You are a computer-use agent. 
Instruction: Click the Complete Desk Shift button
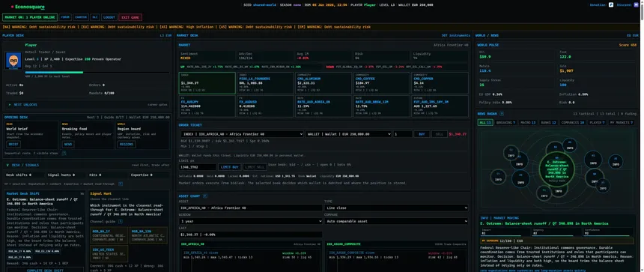pyautogui.click(x=45, y=270)
